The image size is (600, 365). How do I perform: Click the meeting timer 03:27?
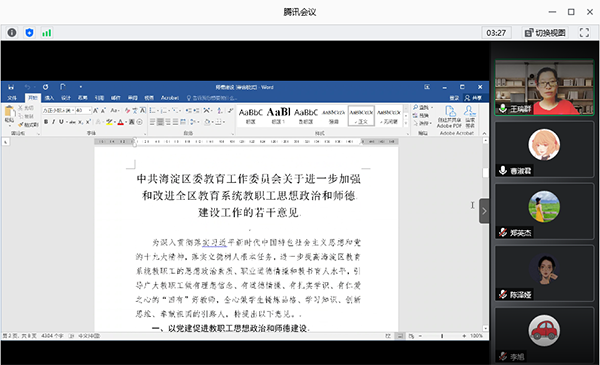pos(496,33)
